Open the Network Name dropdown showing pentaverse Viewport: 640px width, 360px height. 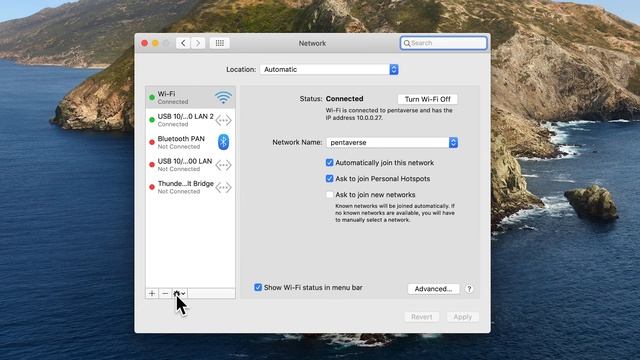click(x=392, y=142)
